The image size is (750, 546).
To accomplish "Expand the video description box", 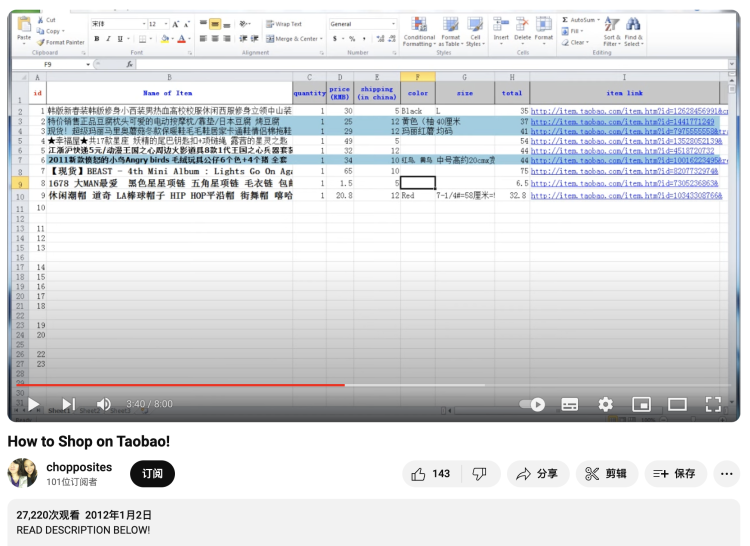I will (374, 523).
